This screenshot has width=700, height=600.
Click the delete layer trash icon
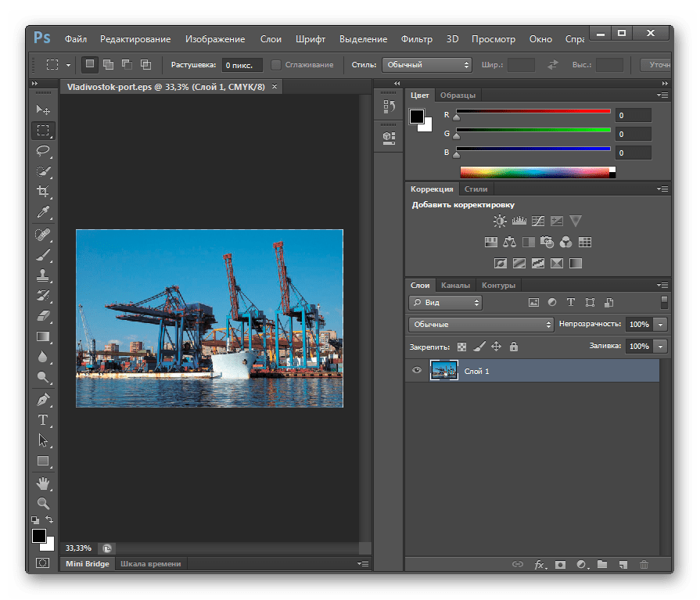click(644, 564)
